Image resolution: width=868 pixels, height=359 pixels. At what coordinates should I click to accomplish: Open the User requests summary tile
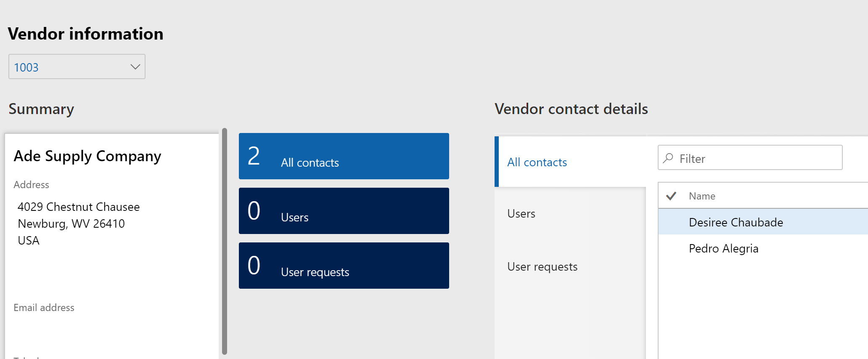344,266
